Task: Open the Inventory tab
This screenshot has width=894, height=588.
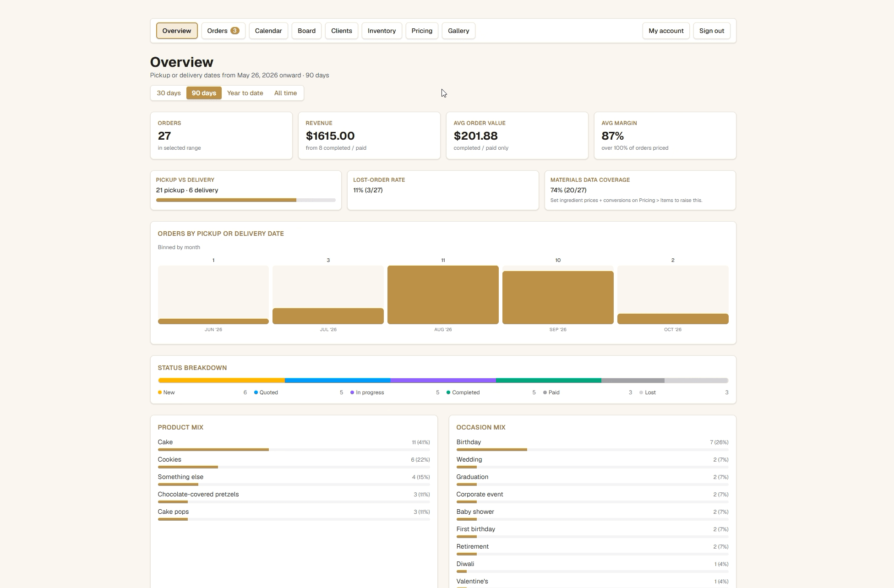Action: (x=382, y=31)
